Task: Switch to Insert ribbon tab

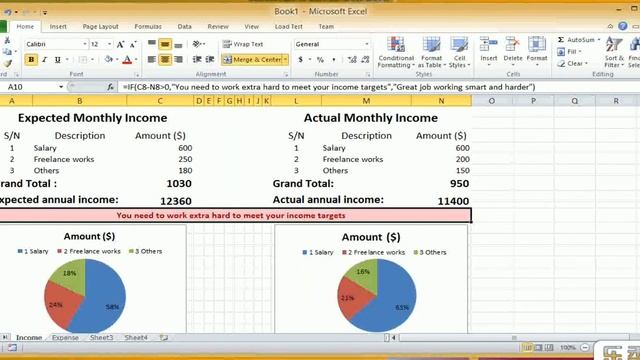Action: [58, 27]
